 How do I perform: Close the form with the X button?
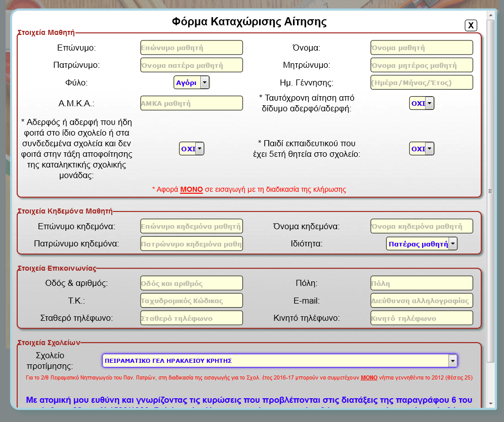[x=471, y=25]
